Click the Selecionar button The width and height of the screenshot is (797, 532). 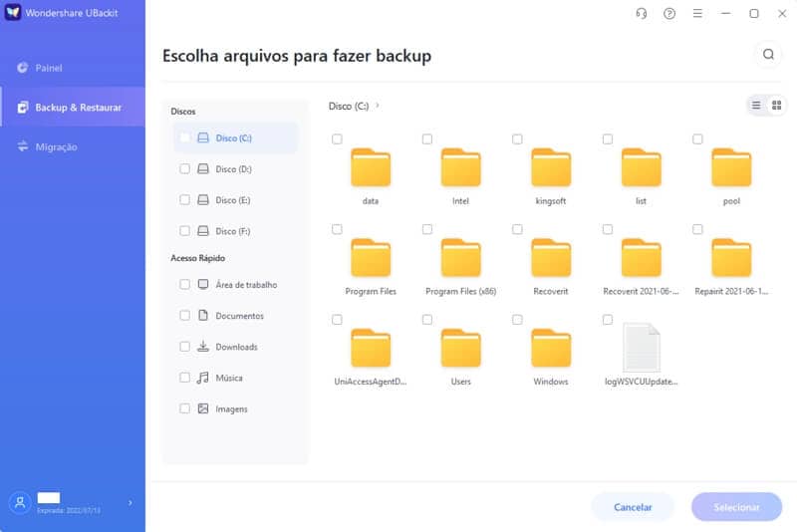click(x=736, y=507)
